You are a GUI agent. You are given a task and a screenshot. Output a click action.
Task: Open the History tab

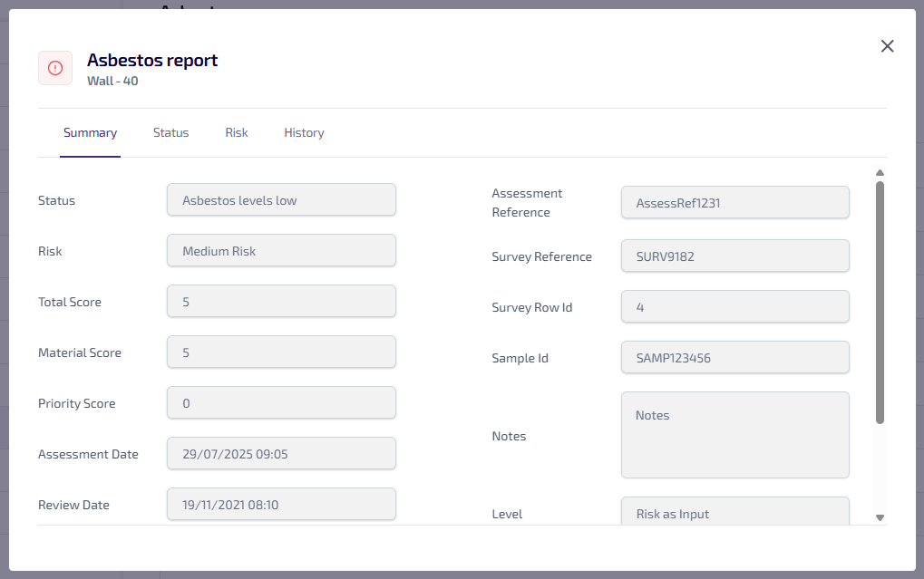(x=304, y=133)
